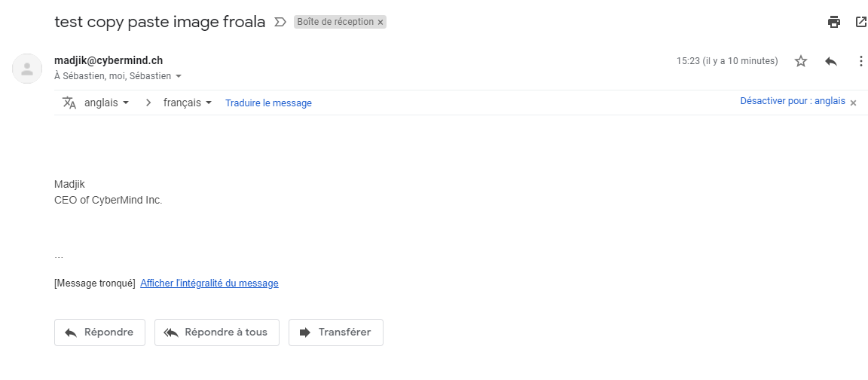Click the translate icon
The height and width of the screenshot is (380, 868).
point(69,103)
